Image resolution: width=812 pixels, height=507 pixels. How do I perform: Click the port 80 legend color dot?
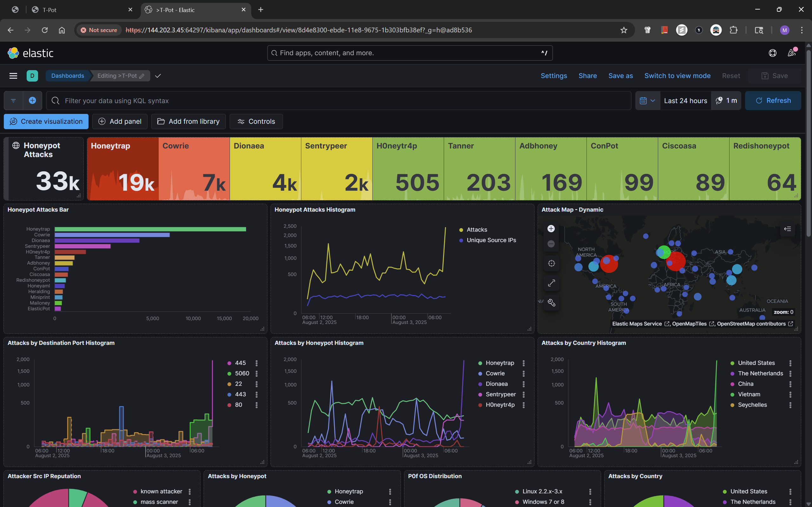229,405
